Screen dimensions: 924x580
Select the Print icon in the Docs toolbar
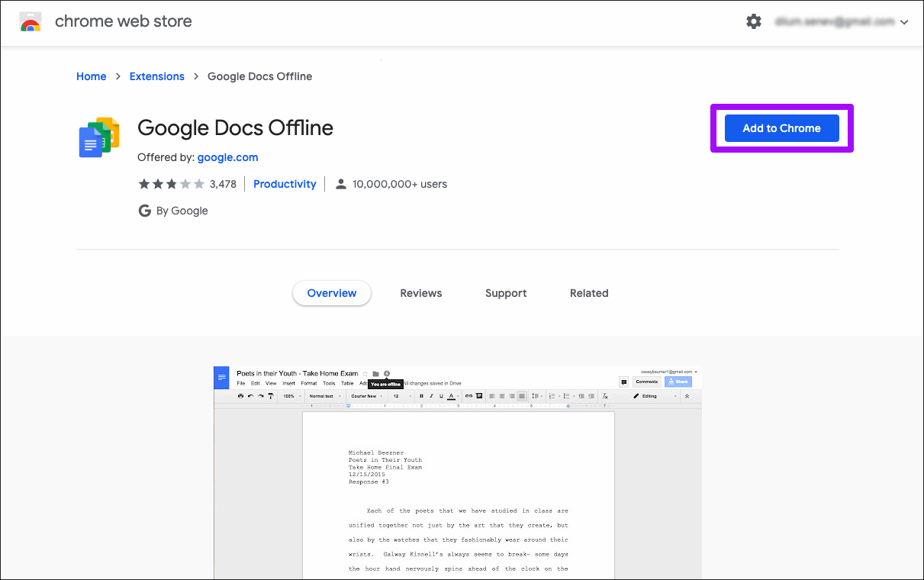[x=239, y=395]
